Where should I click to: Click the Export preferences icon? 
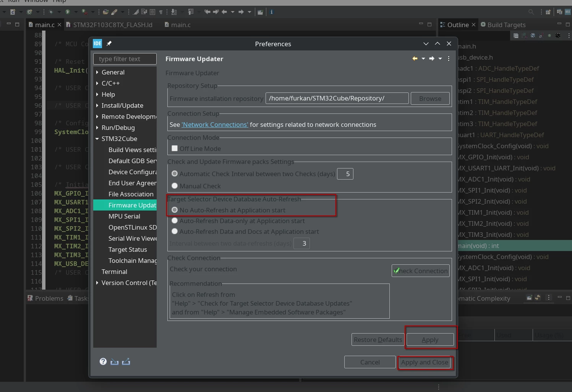[126, 361]
